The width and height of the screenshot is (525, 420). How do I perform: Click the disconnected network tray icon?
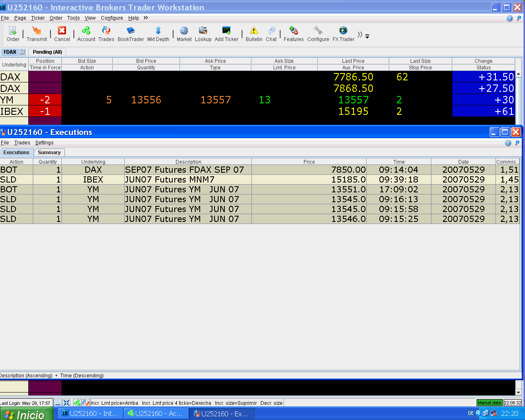(x=493, y=413)
